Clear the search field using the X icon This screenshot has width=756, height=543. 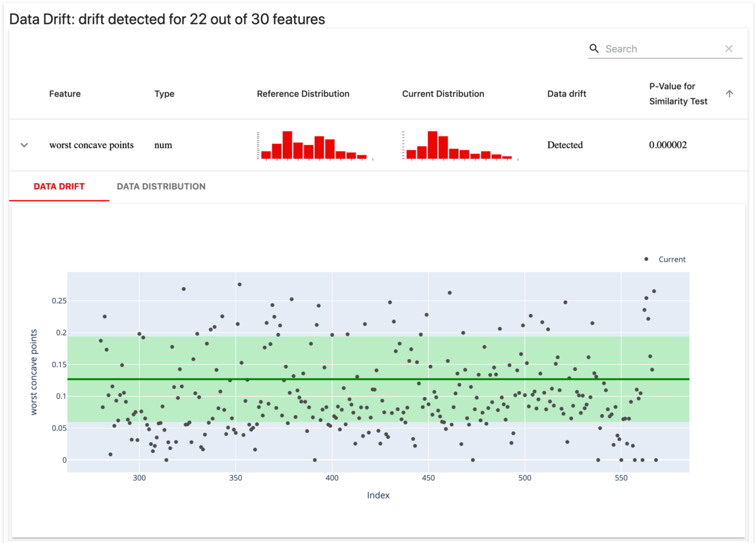point(730,49)
